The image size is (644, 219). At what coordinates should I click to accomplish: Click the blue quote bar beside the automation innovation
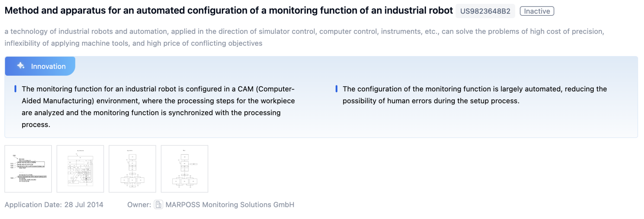coord(337,89)
